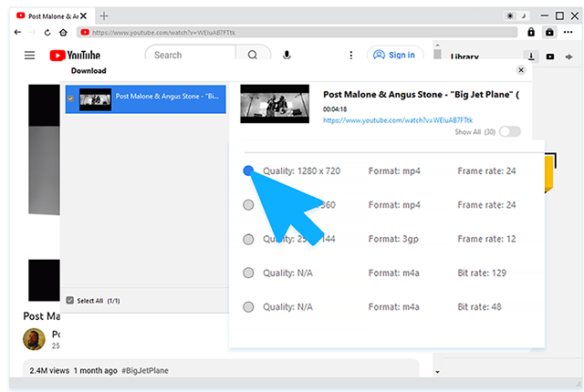Click the #BigJetPlane hashtag

pos(145,370)
